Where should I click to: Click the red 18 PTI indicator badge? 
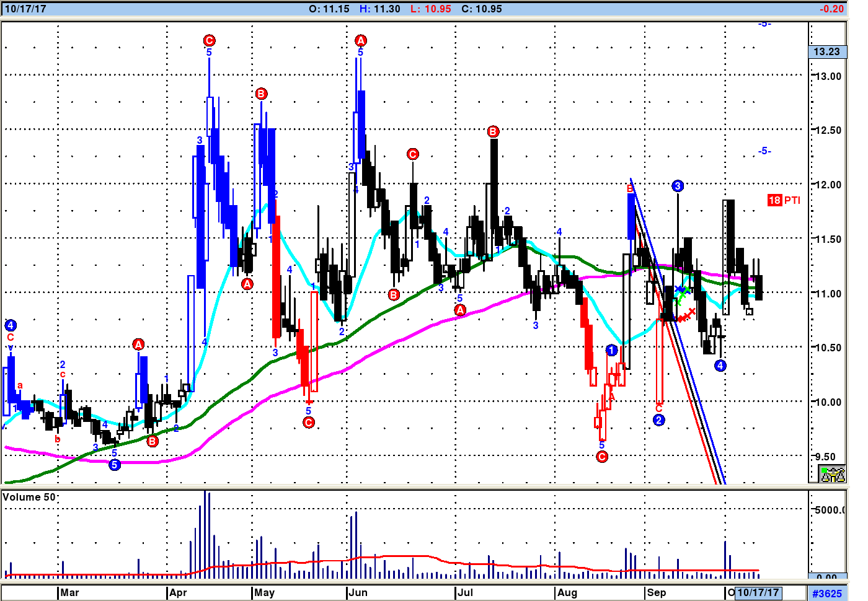[x=784, y=200]
